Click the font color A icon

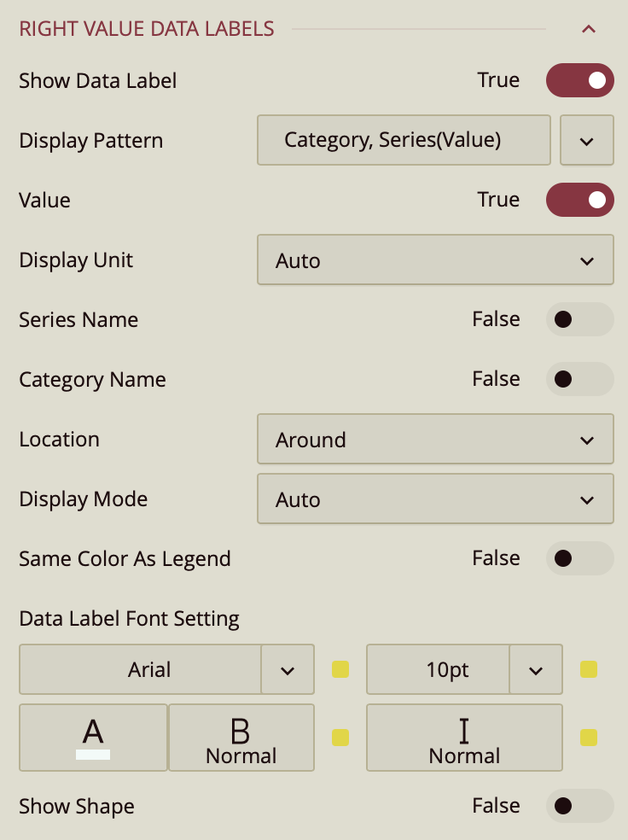click(x=93, y=737)
